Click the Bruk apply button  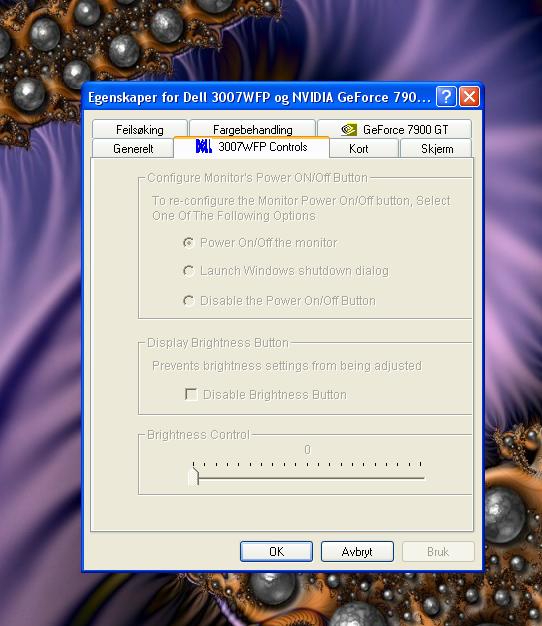click(438, 551)
